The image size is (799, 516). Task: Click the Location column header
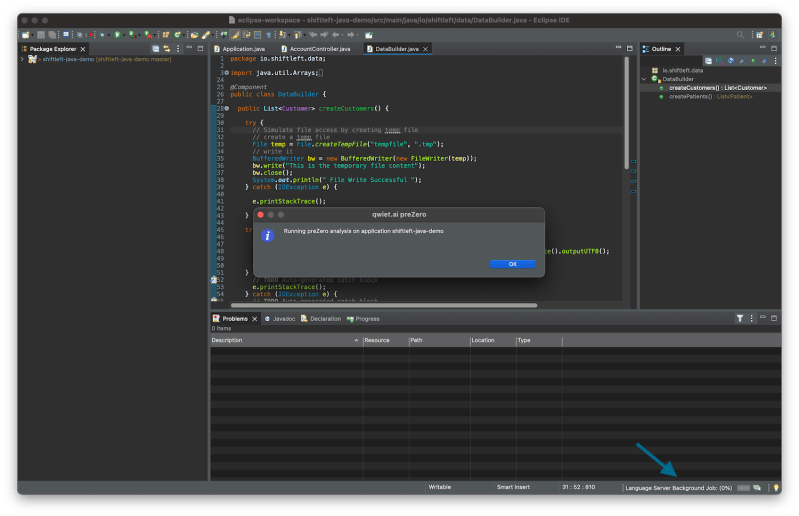pyautogui.click(x=493, y=340)
